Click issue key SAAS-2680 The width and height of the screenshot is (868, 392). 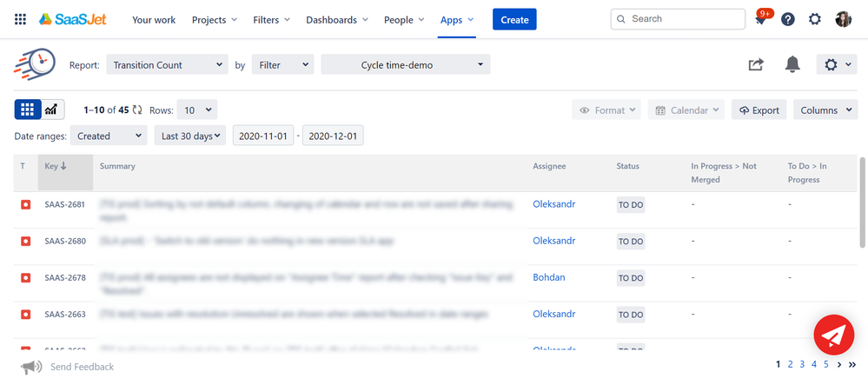click(x=65, y=242)
